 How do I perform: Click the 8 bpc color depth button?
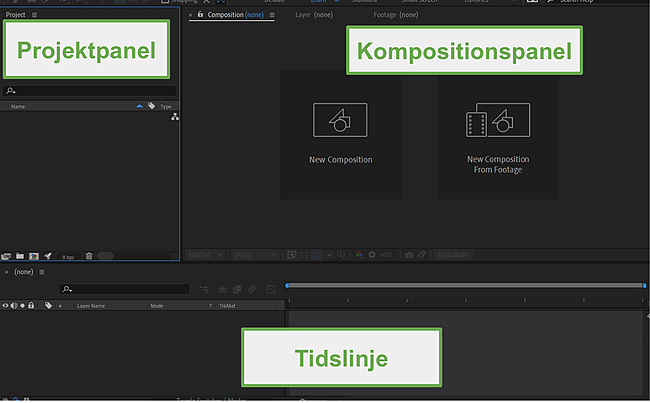[x=68, y=257]
